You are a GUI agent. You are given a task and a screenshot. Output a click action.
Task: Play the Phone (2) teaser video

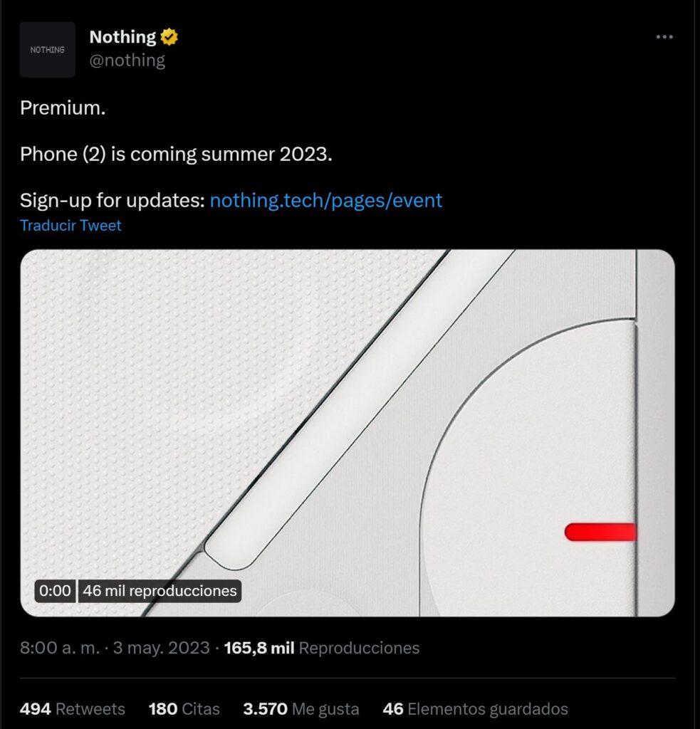pyautogui.click(x=347, y=432)
